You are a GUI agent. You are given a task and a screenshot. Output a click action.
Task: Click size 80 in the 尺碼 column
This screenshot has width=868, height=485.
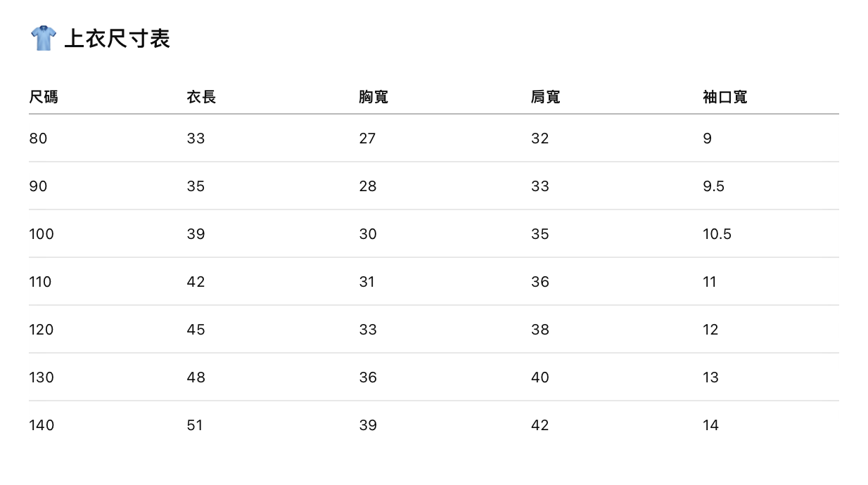(x=38, y=138)
